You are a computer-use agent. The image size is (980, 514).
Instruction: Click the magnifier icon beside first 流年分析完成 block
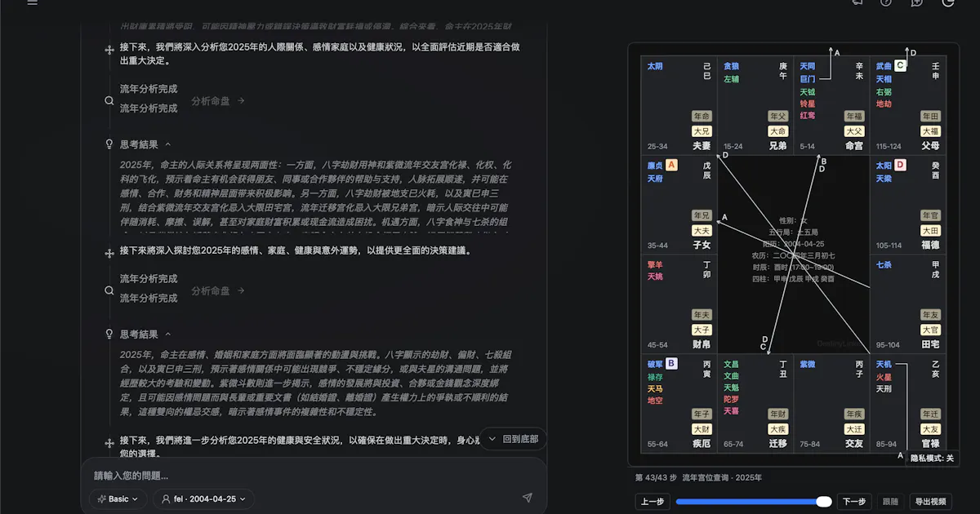pyautogui.click(x=109, y=101)
